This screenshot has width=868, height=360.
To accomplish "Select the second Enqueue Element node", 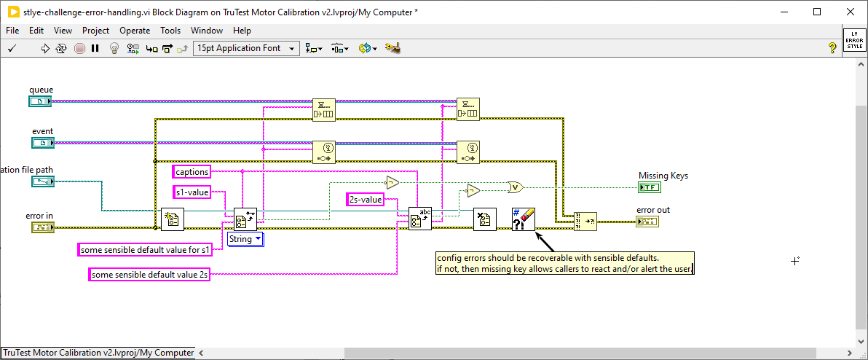I will tap(468, 109).
